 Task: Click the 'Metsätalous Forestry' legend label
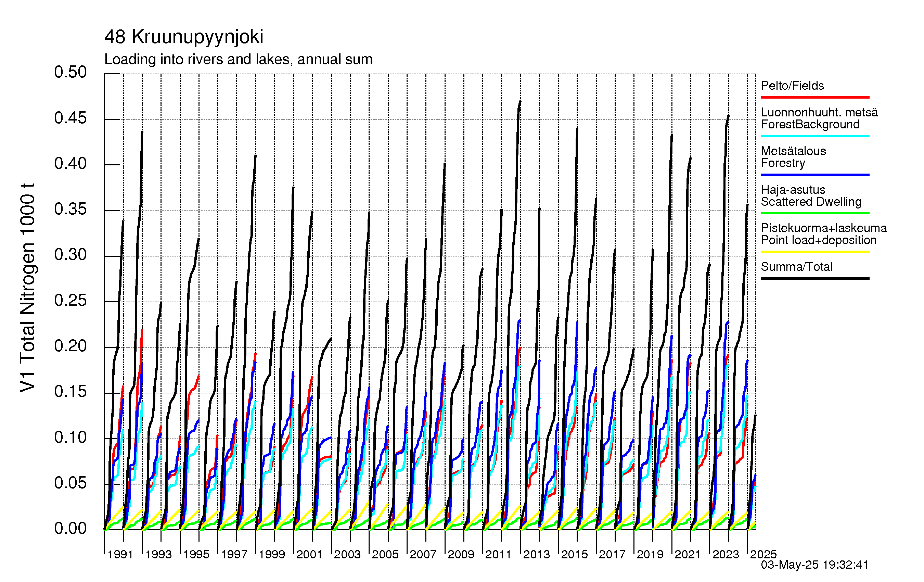(793, 157)
